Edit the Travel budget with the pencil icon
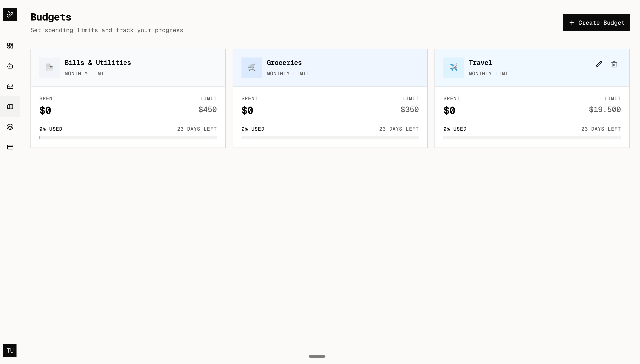This screenshot has width=640, height=364. (x=599, y=64)
